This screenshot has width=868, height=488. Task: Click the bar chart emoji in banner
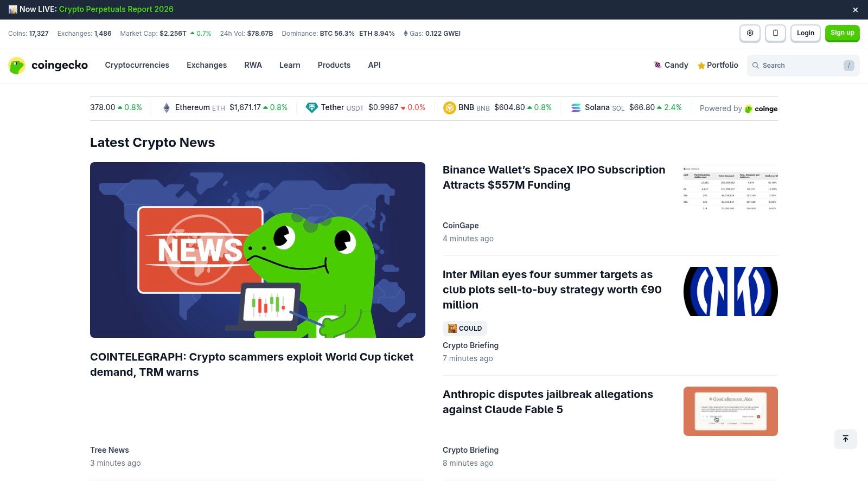[12, 9]
